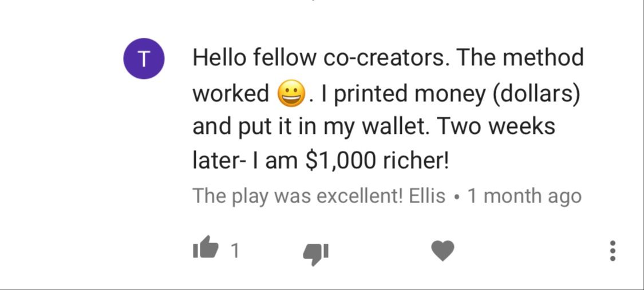Click the bullet separator before 1 month ago
The height and width of the screenshot is (290, 644).
point(457,197)
